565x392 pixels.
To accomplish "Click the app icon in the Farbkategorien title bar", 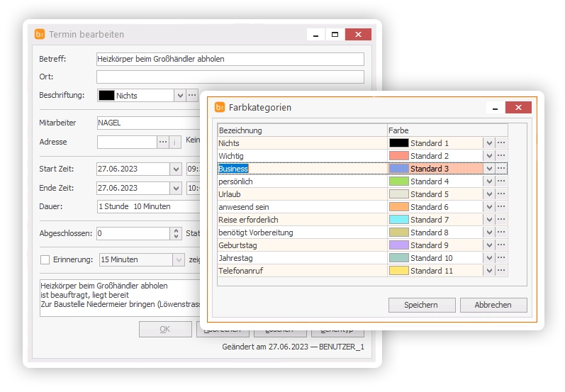I will 220,107.
